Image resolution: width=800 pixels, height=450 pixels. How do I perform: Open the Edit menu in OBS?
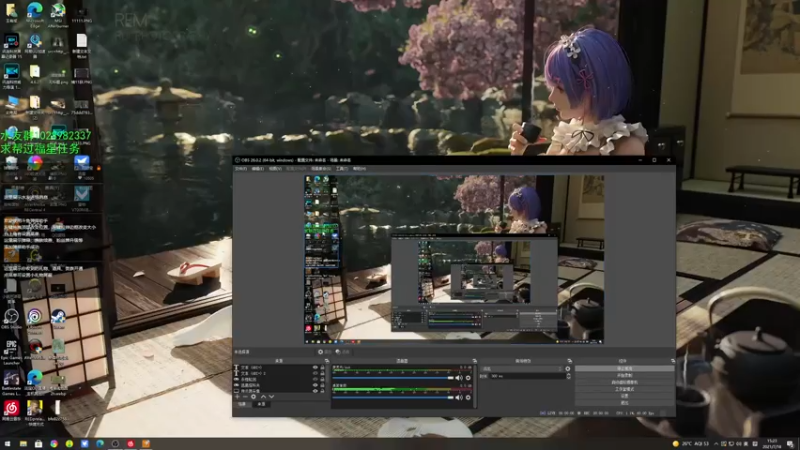tap(258, 168)
